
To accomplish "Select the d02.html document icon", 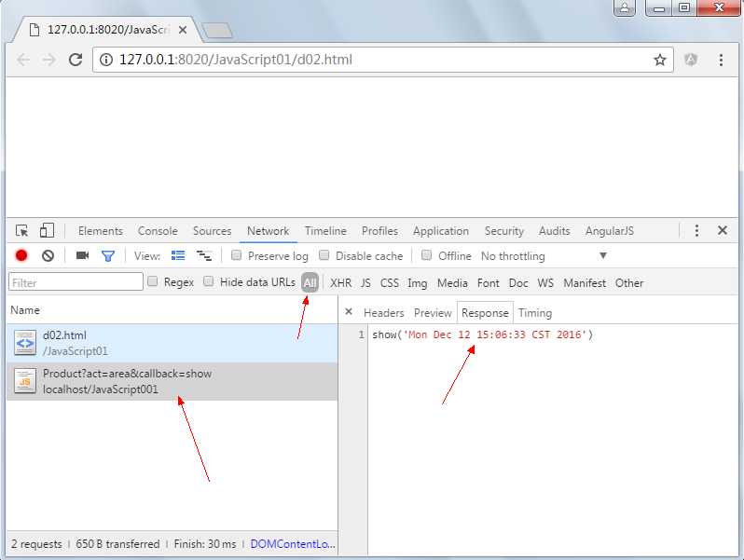I will point(25,343).
